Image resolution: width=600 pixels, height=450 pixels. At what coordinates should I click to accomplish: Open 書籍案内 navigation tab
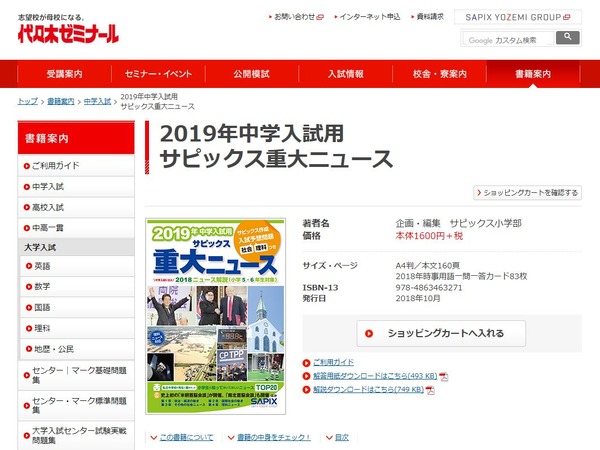point(533,74)
